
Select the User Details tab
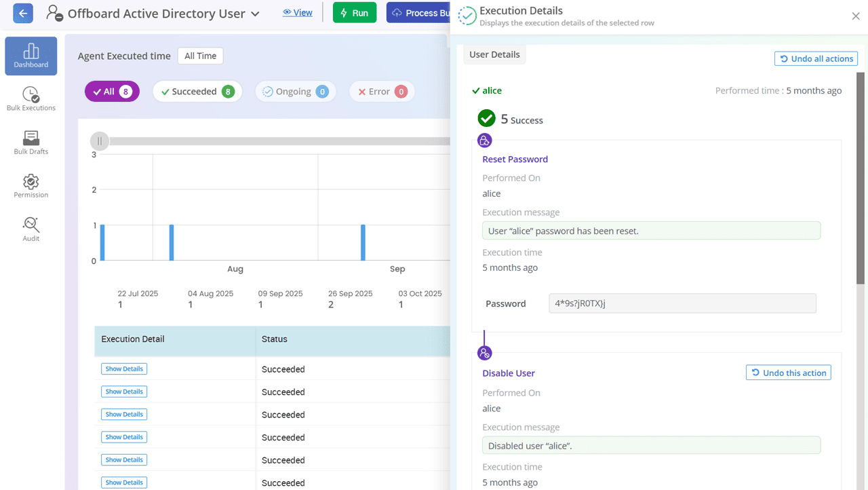click(494, 55)
